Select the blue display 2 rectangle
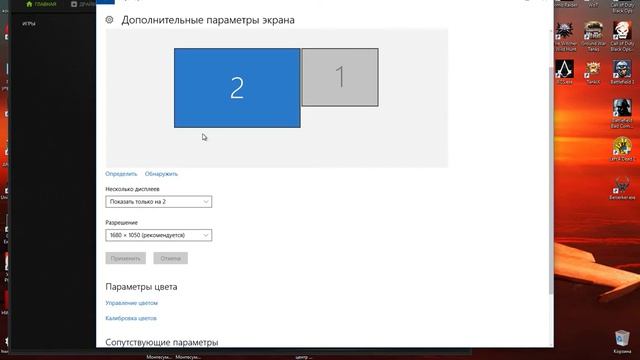Viewport: 640px width, 360px height. [x=237, y=88]
